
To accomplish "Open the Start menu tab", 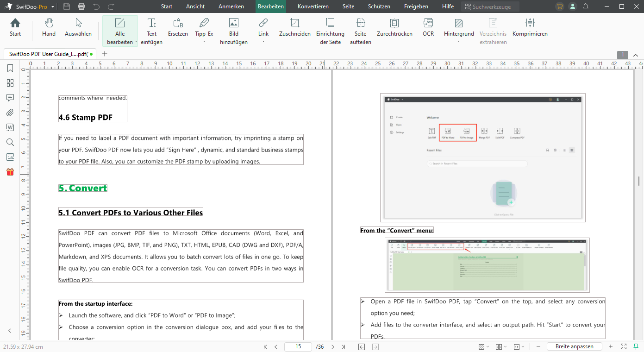I will [x=167, y=6].
